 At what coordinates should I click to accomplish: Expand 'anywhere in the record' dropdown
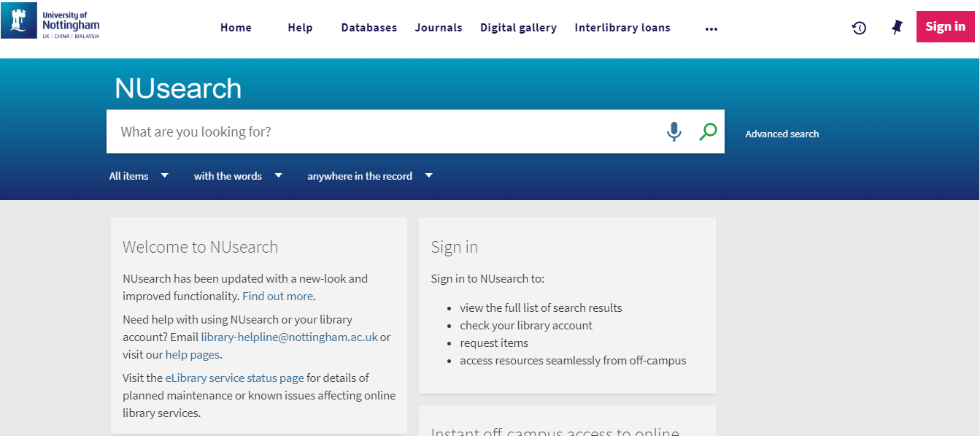[x=369, y=176]
